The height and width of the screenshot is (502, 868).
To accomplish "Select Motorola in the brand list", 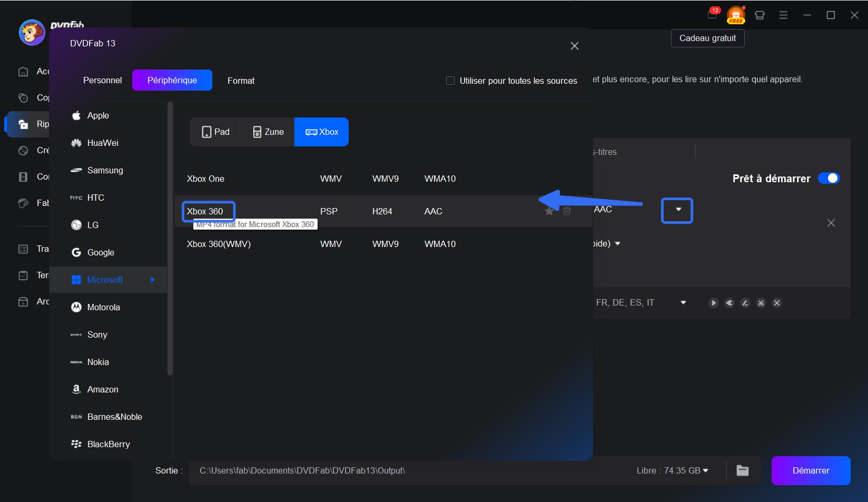I will tap(108, 307).
